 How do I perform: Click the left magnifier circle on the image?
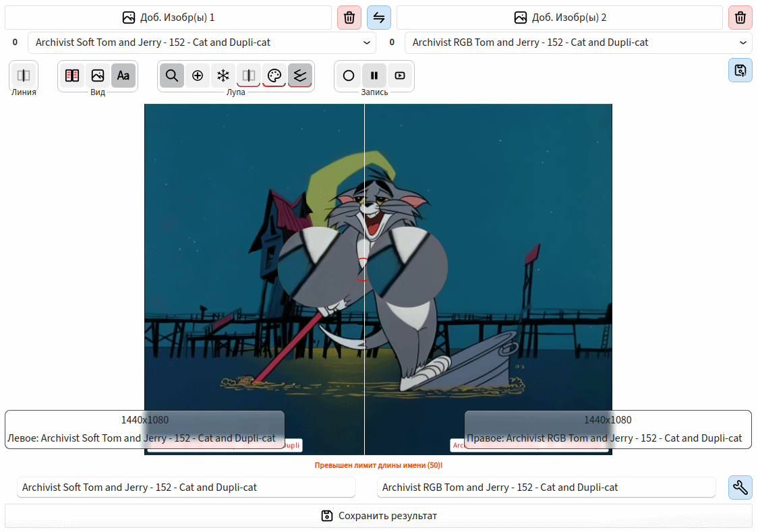(x=317, y=267)
